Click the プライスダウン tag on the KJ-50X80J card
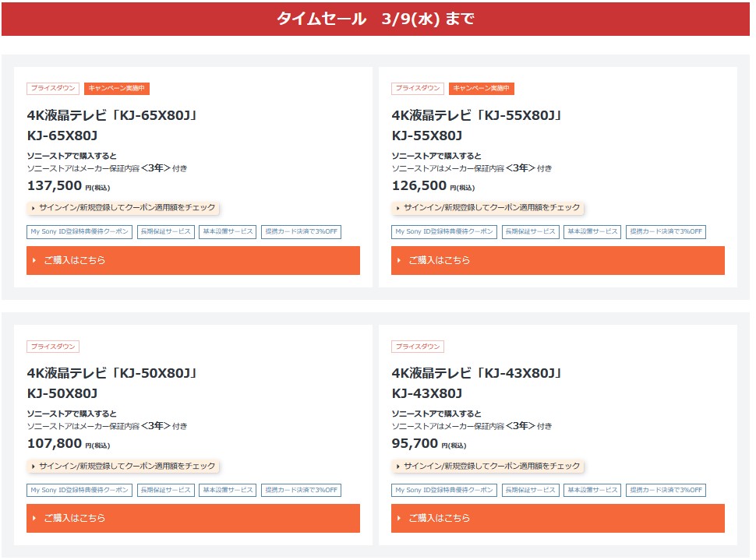756x560 pixels. 53,347
